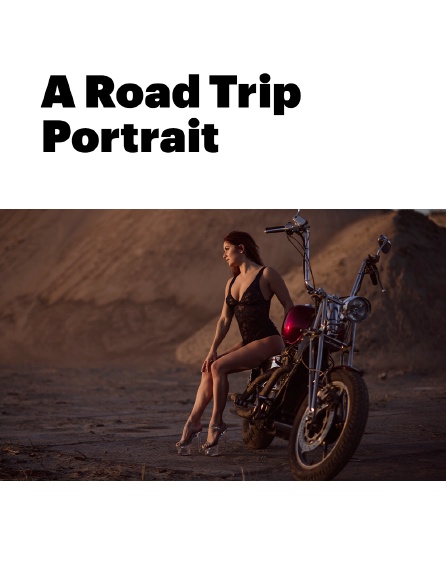
Task: Click the motorcycle's front wheel
Action: tap(328, 424)
